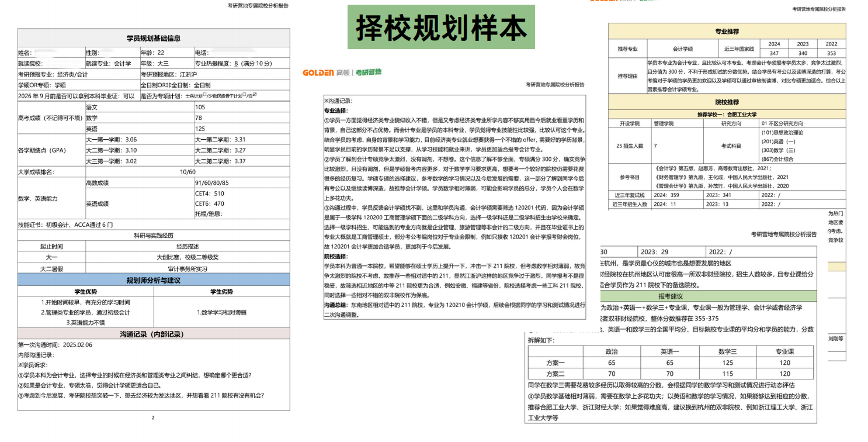Image resolution: width=868 pixels, height=442 pixels.
Task: Click the 近三年国家线 cell
Action: pyautogui.click(x=739, y=49)
